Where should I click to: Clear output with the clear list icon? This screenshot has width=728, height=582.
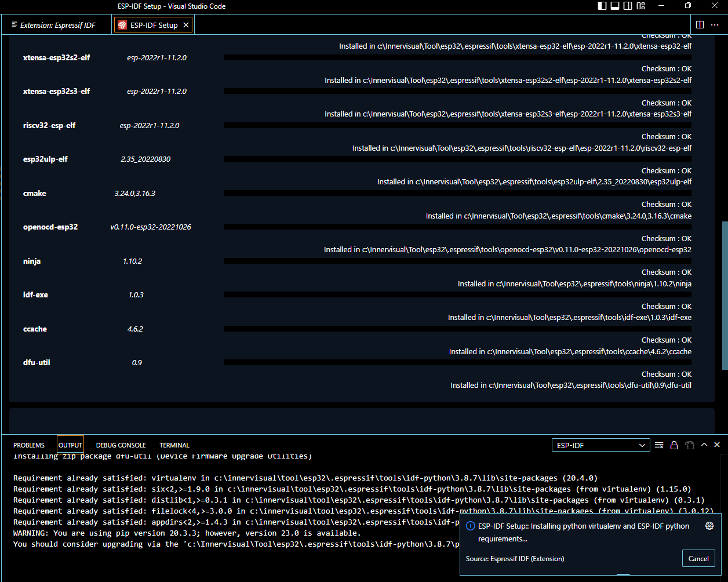[659, 445]
